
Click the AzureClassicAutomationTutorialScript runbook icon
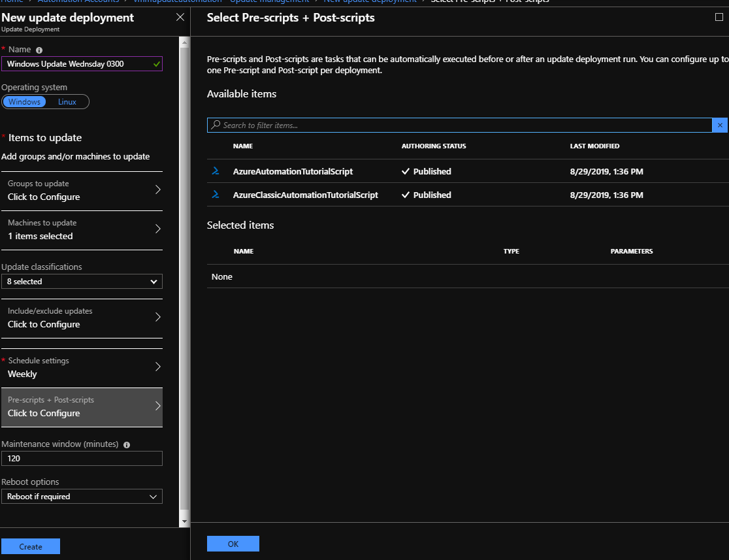tap(216, 194)
